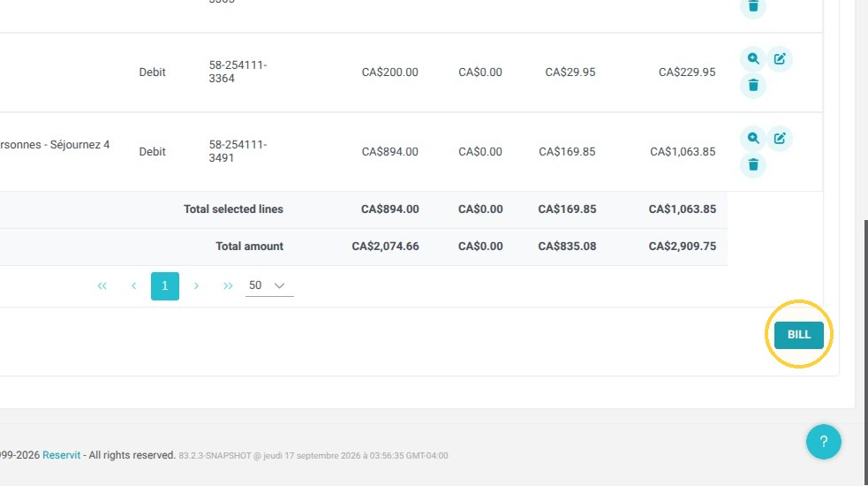Delete the line 58-254111-3491

(x=753, y=164)
